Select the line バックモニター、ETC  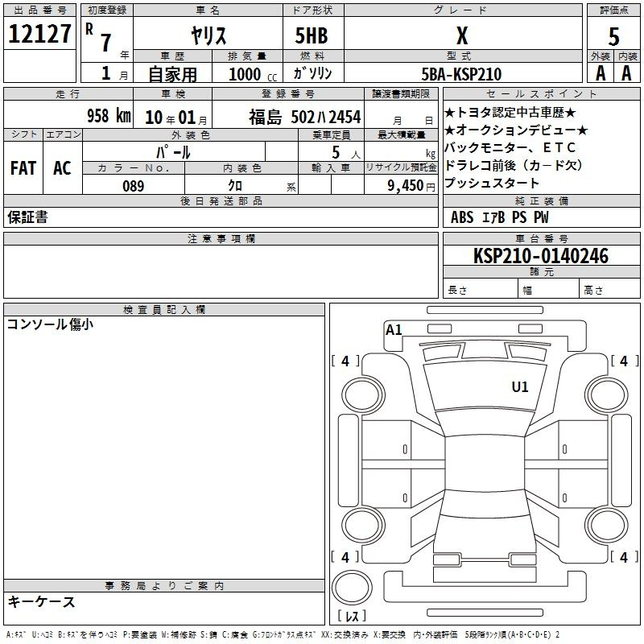(510, 147)
